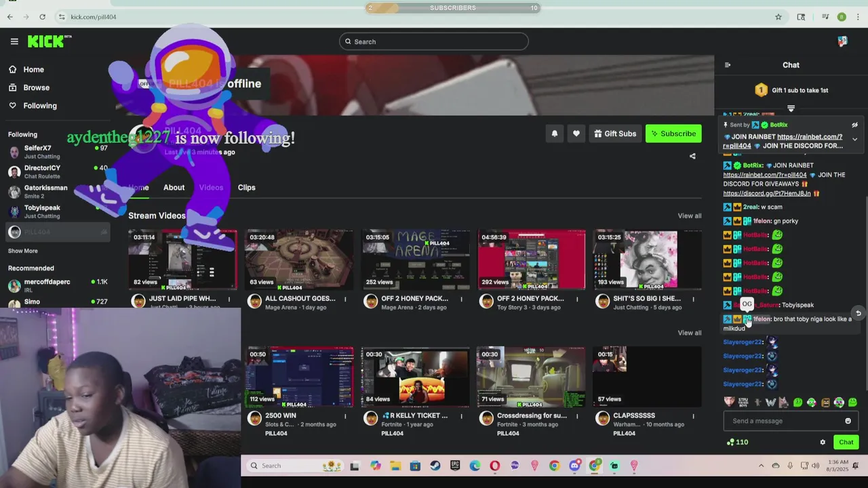Screen dimensions: 868x488
Task: Click the green Chat send button
Action: (846, 443)
